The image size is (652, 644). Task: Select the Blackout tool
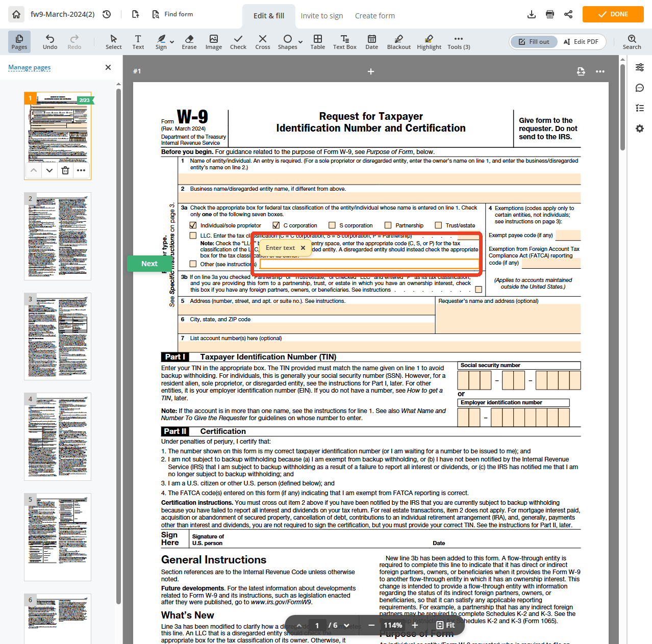pos(399,41)
